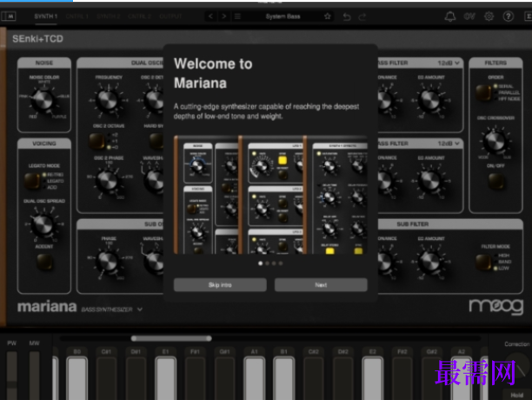Click the redo arrow icon
Screen dimensions: 532x400
(x=362, y=17)
